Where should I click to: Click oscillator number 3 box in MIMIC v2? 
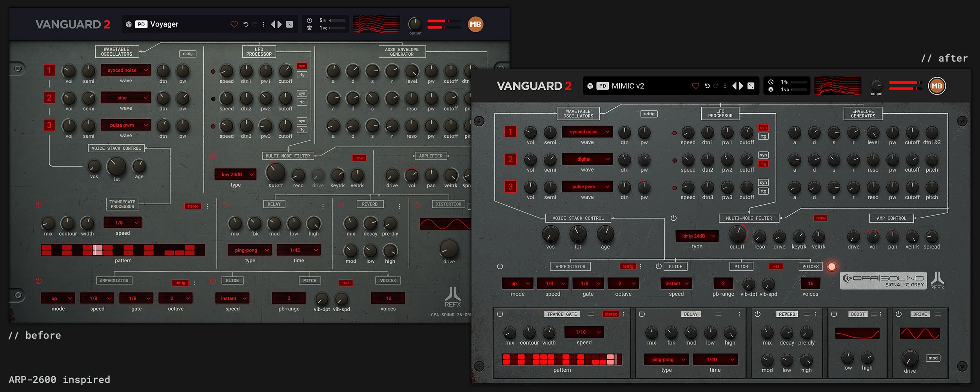coord(510,187)
